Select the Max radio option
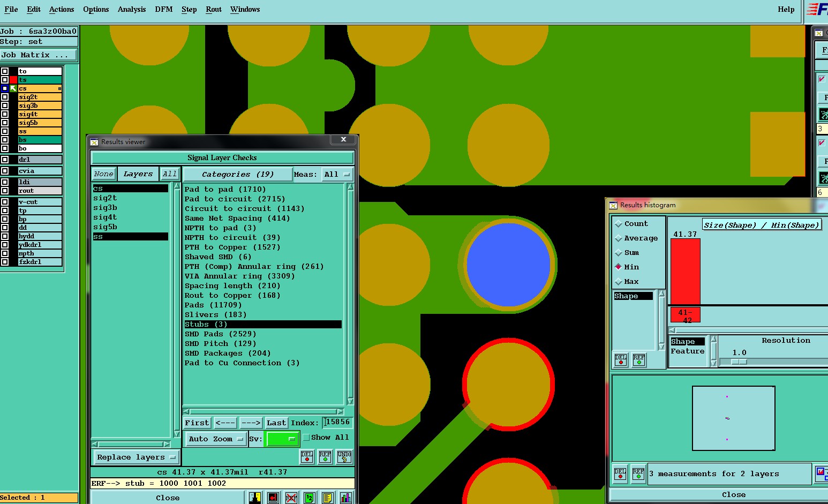The width and height of the screenshot is (828, 504). coord(619,282)
